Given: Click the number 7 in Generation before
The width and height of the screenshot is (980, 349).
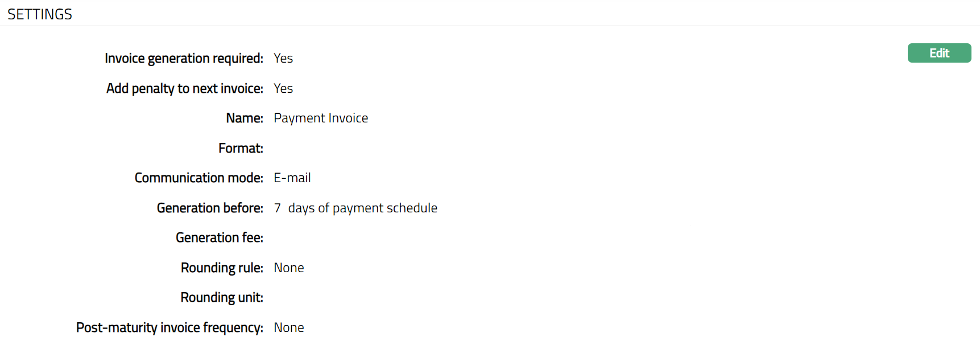Looking at the screenshot, I should pyautogui.click(x=278, y=208).
